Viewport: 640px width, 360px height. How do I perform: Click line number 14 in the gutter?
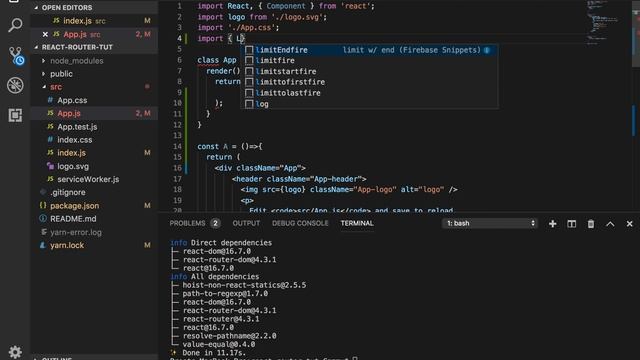point(177,146)
